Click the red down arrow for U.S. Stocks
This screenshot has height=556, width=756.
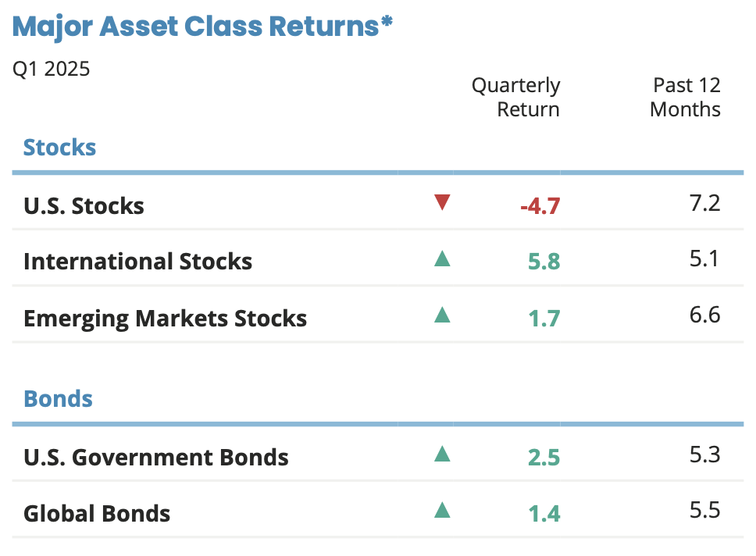pyautogui.click(x=442, y=203)
